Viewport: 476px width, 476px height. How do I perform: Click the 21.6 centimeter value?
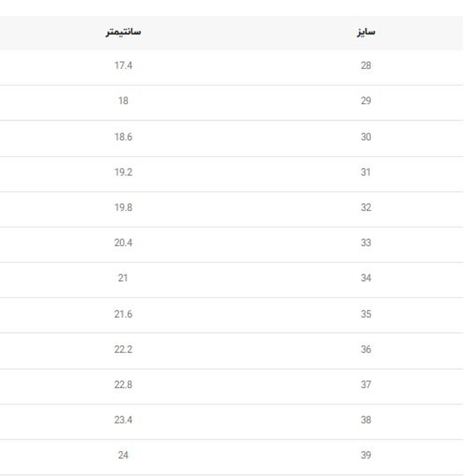[x=123, y=314]
